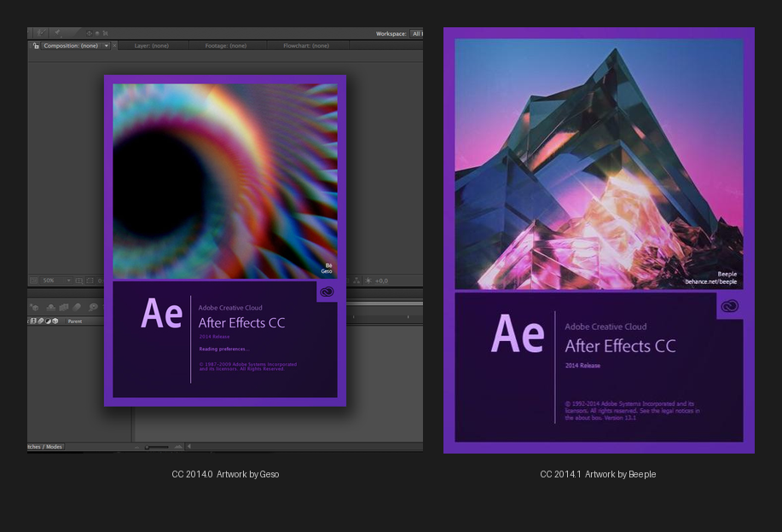This screenshot has height=532, width=782.
Task: Click the behance.net/beeple credit link
Action: click(x=710, y=281)
